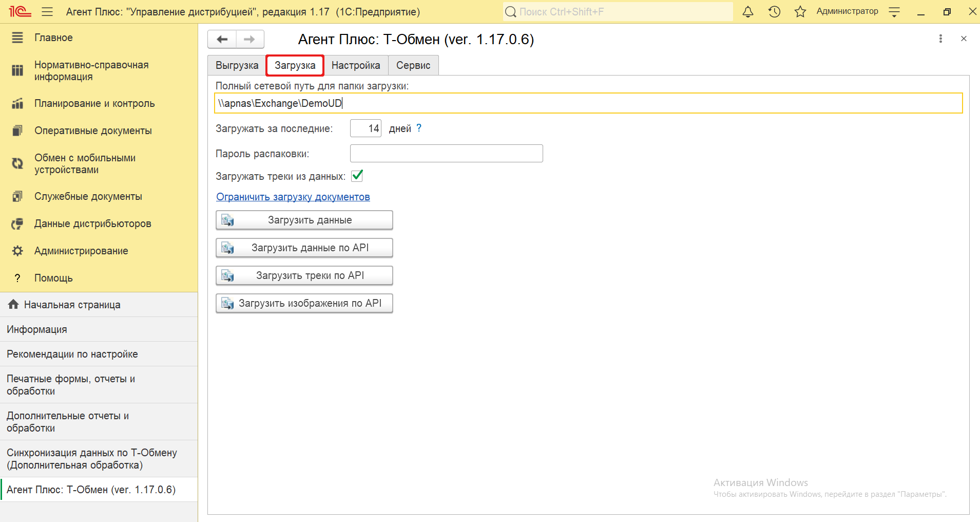The height and width of the screenshot is (522, 980).
Task: Open the 1C main hamburger menu
Action: [47, 11]
